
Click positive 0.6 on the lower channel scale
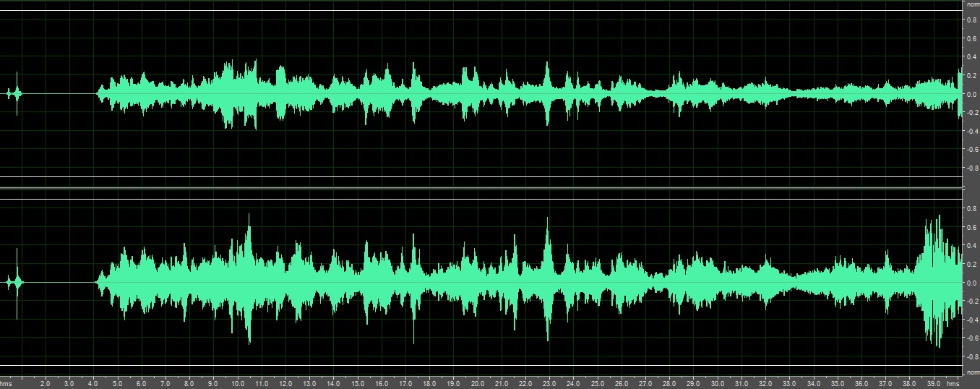coord(973,227)
